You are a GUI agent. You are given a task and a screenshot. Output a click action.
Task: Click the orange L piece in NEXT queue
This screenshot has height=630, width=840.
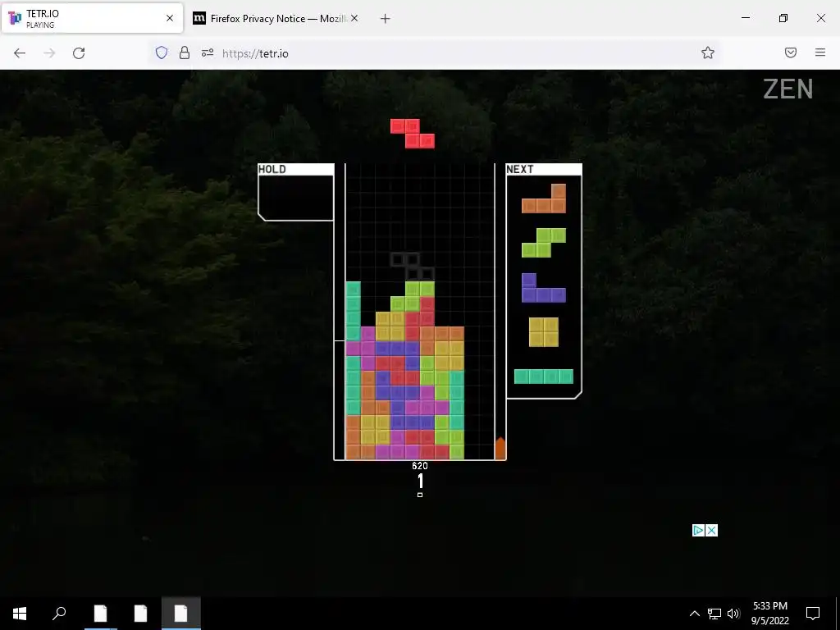[544, 199]
